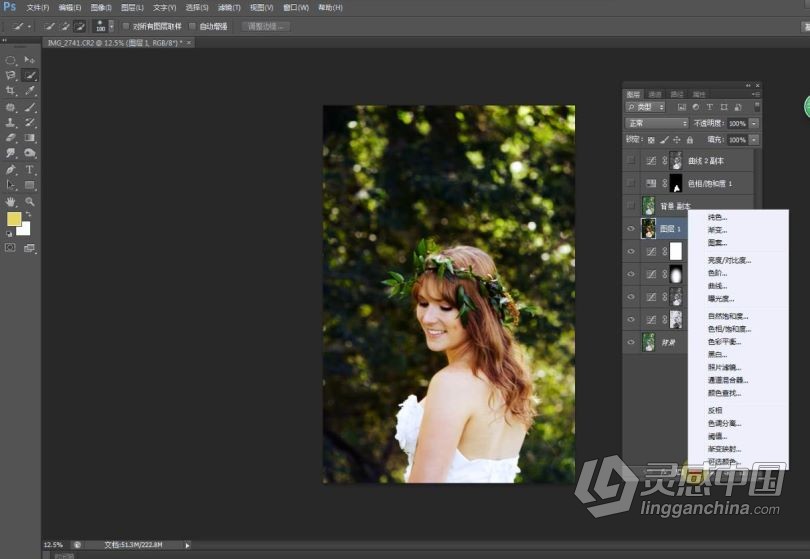Viewport: 810px width, 559px height.
Task: Show the 曲线 2 副本 layer
Action: click(x=631, y=161)
